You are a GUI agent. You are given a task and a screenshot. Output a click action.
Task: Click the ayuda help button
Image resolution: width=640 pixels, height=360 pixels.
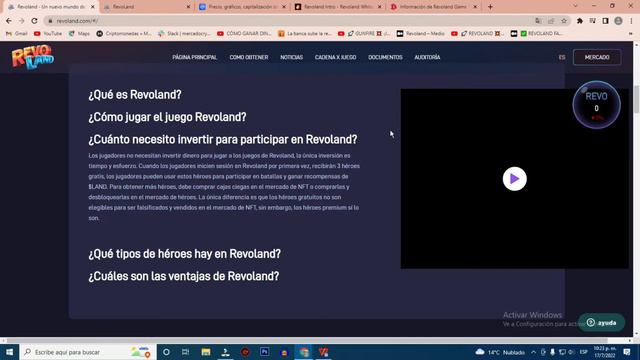[601, 322]
